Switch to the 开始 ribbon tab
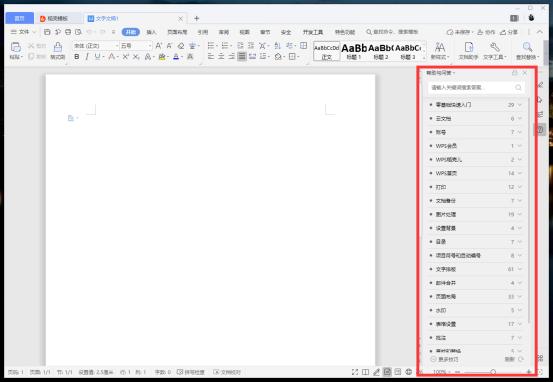553x382 pixels. [130, 32]
